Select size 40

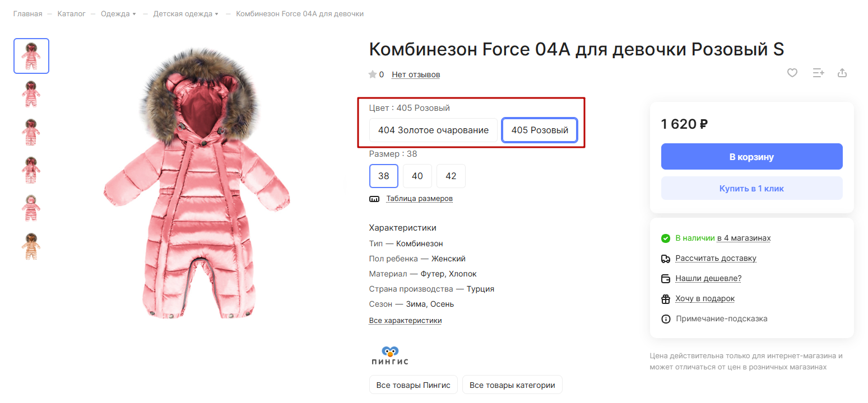417,176
